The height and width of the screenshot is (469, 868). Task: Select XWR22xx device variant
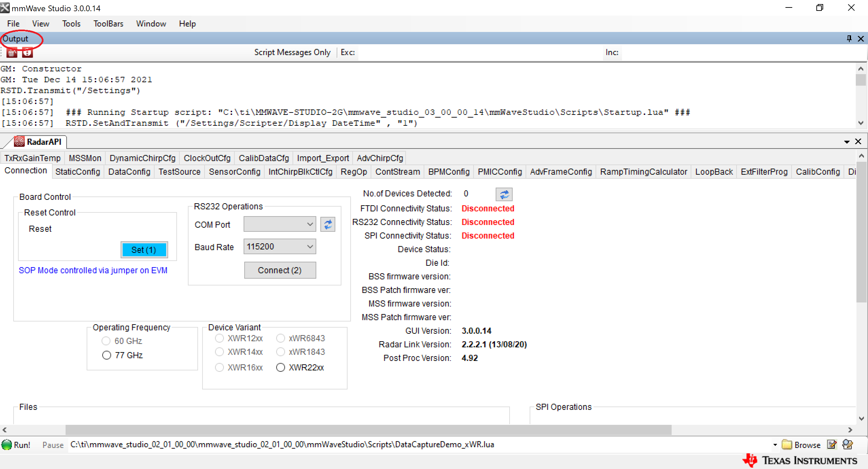click(280, 367)
